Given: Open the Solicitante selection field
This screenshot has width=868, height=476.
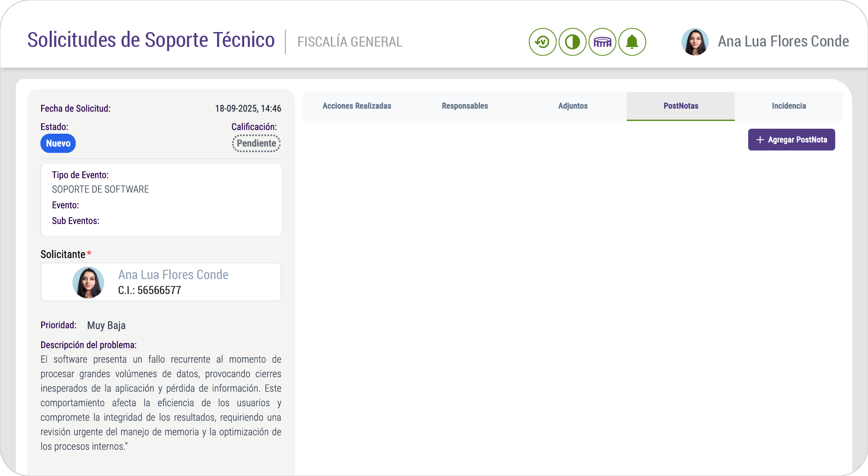Looking at the screenshot, I should (161, 282).
